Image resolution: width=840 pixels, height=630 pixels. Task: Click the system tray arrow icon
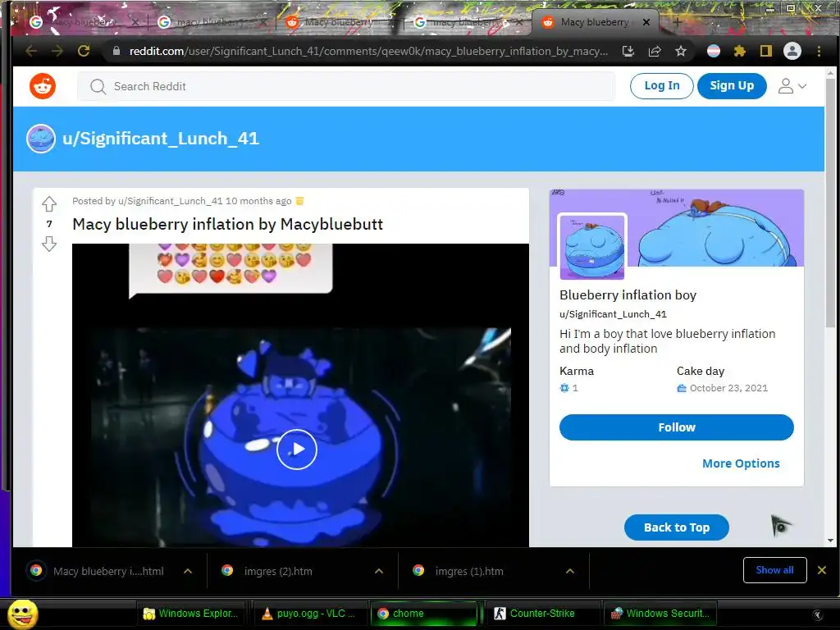tap(817, 614)
